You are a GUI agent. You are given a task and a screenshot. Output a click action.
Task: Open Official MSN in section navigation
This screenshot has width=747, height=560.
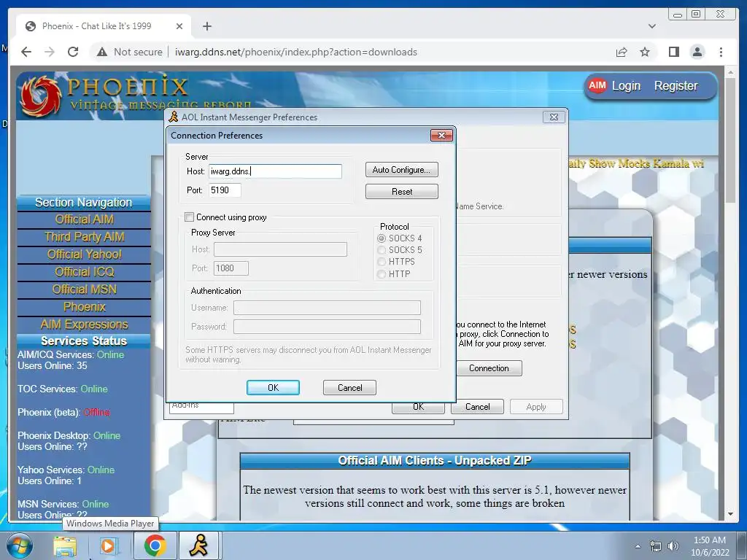click(85, 289)
